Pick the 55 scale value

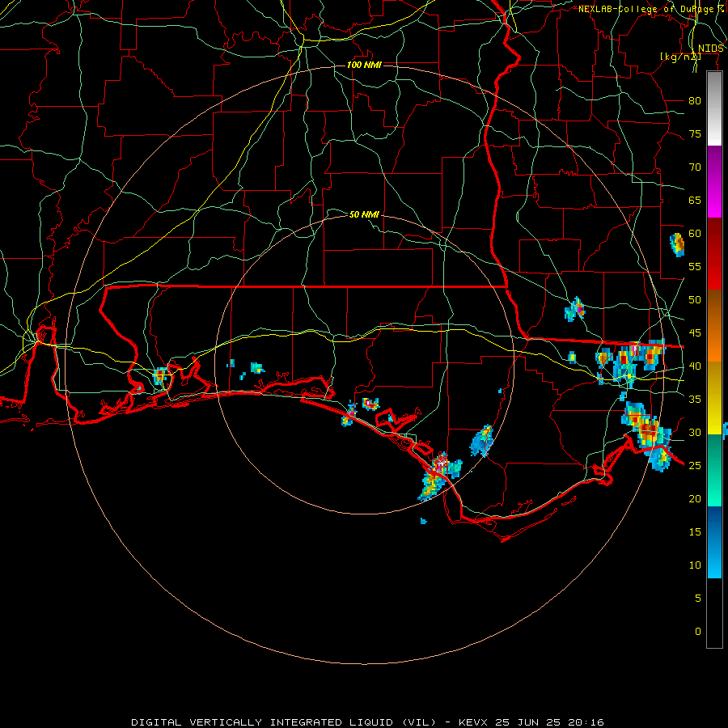pyautogui.click(x=695, y=266)
